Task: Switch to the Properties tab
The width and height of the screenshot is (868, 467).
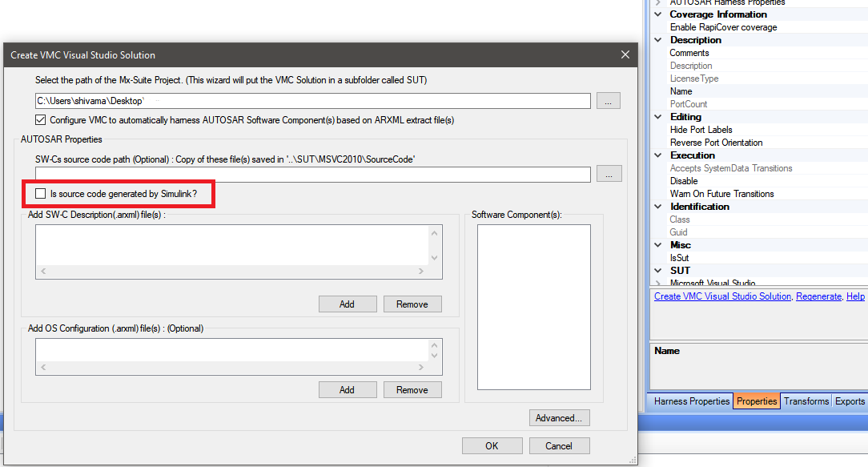Action: click(x=757, y=401)
